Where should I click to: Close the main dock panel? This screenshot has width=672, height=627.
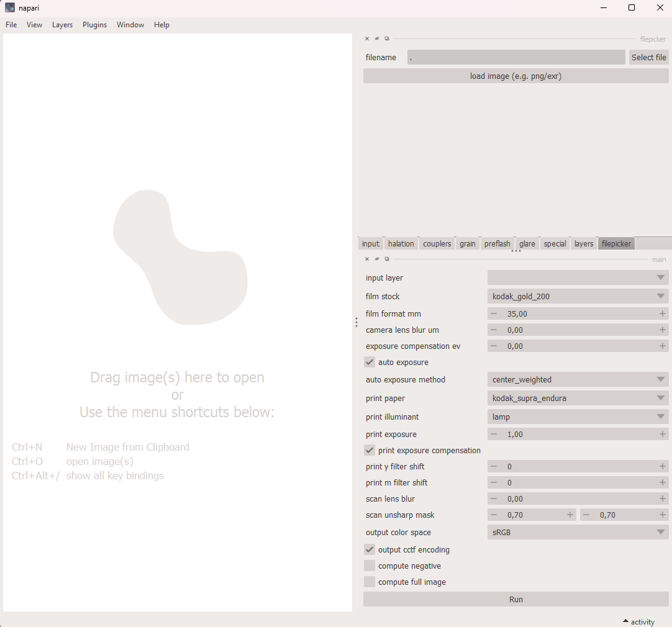click(x=367, y=259)
